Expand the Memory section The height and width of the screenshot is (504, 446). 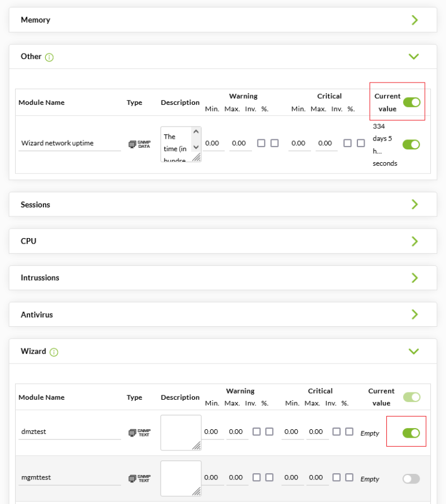(x=414, y=20)
